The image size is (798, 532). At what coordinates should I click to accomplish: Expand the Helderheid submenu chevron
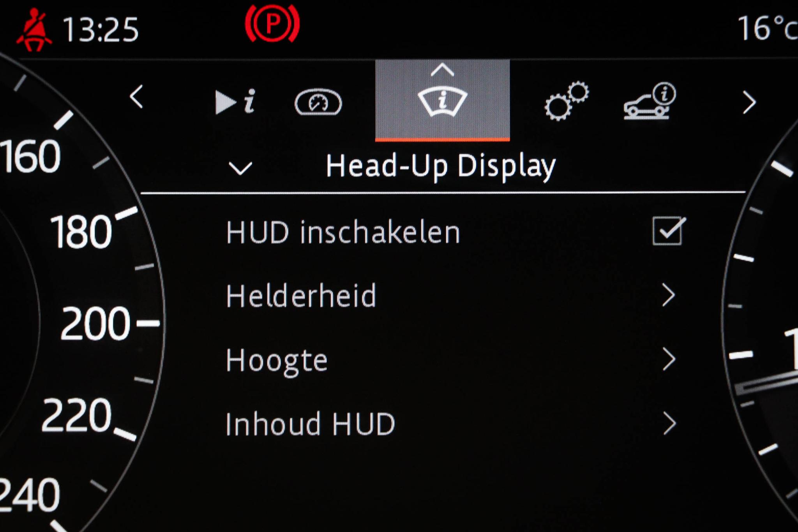pyautogui.click(x=669, y=295)
